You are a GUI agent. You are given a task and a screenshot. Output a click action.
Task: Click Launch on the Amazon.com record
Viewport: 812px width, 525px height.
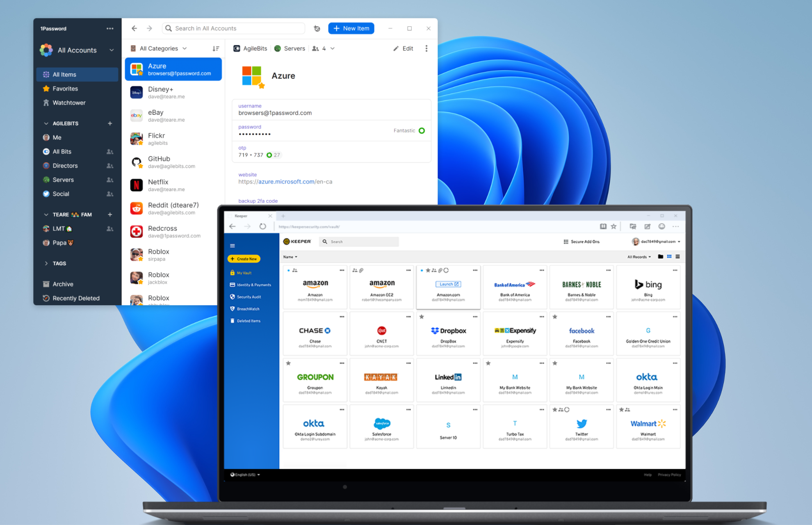tap(448, 284)
